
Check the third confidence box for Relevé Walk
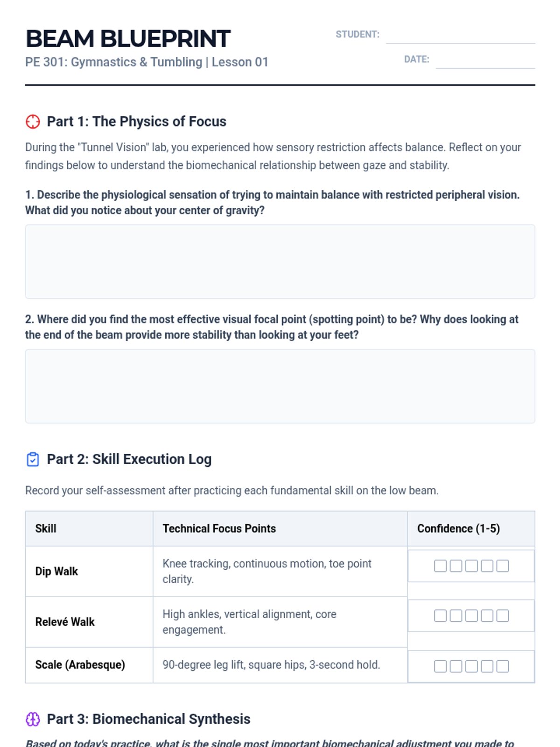point(471,616)
